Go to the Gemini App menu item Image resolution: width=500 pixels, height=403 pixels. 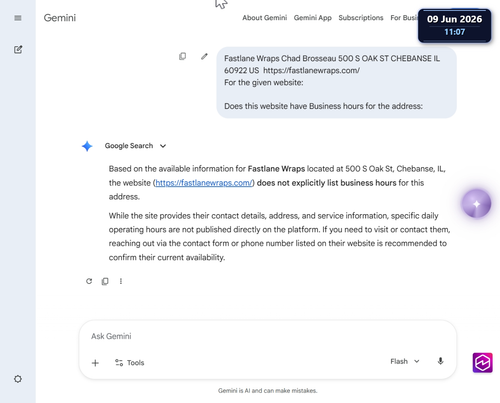313,18
